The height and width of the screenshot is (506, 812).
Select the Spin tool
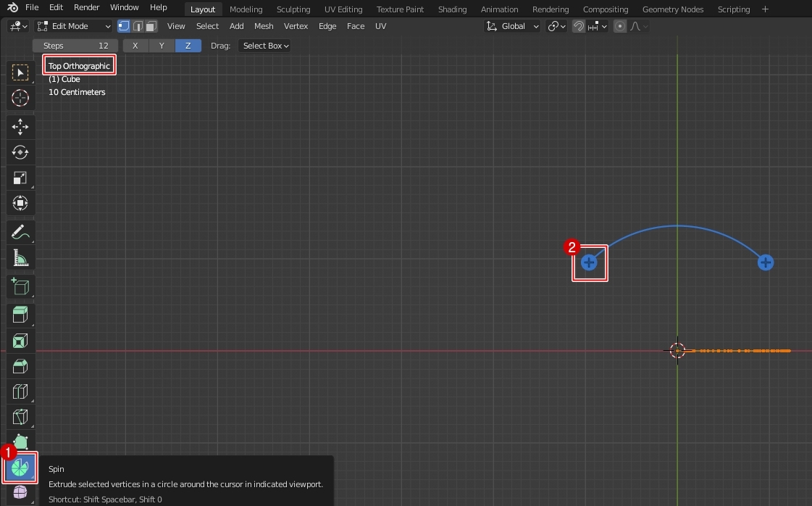pos(20,468)
